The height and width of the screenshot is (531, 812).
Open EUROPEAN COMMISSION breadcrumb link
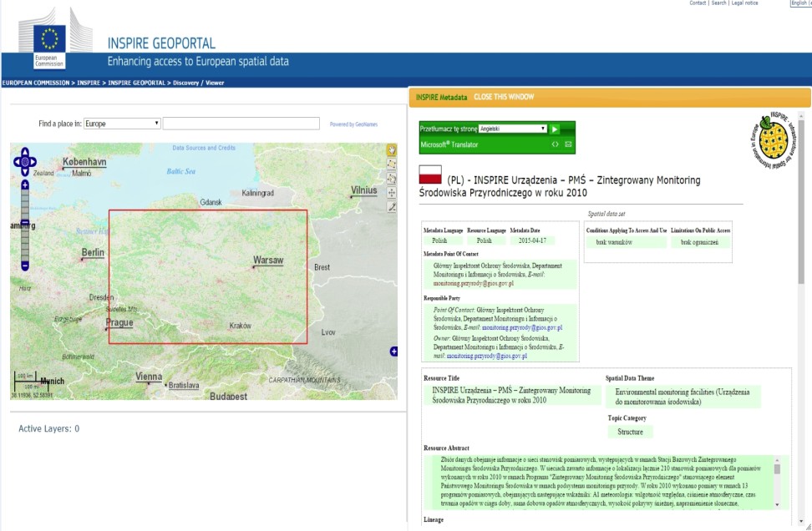point(36,83)
